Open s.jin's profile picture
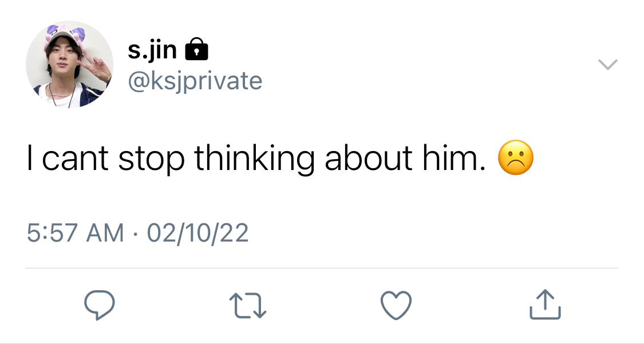The height and width of the screenshot is (344, 644). click(69, 65)
